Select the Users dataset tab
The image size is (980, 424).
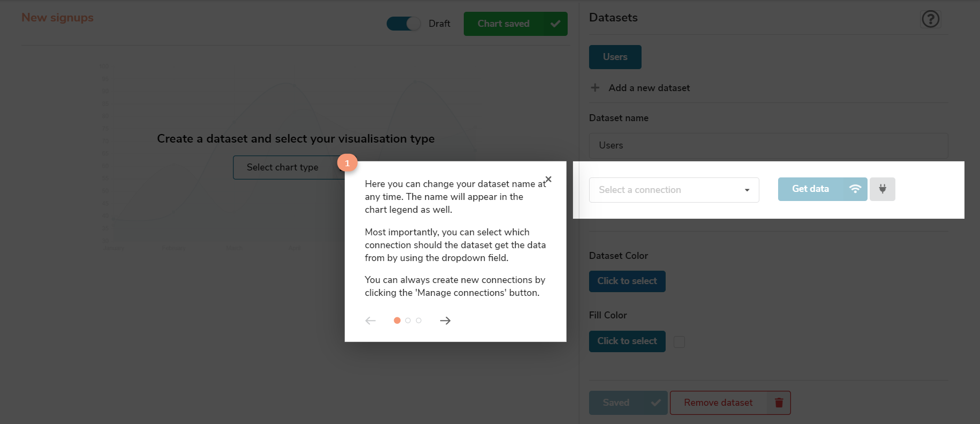pyautogui.click(x=615, y=57)
